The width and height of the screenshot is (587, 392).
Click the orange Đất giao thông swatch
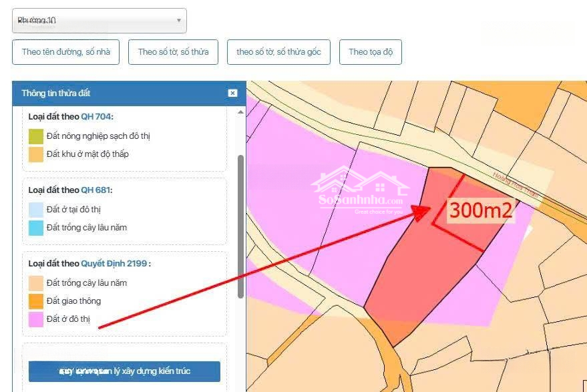click(36, 301)
